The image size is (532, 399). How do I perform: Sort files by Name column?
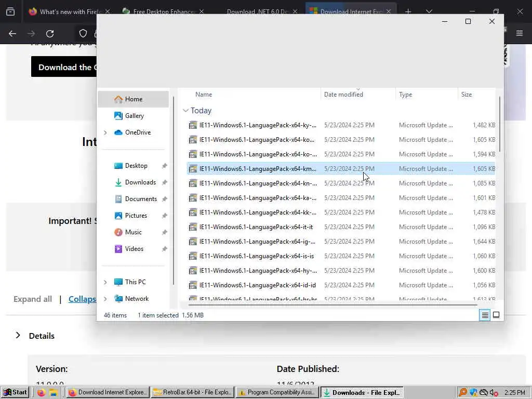pyautogui.click(x=204, y=95)
